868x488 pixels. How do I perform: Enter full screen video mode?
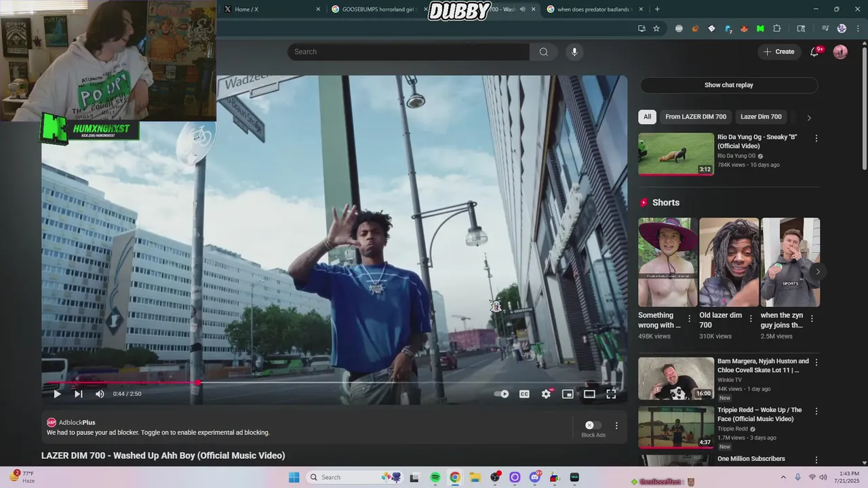click(611, 394)
